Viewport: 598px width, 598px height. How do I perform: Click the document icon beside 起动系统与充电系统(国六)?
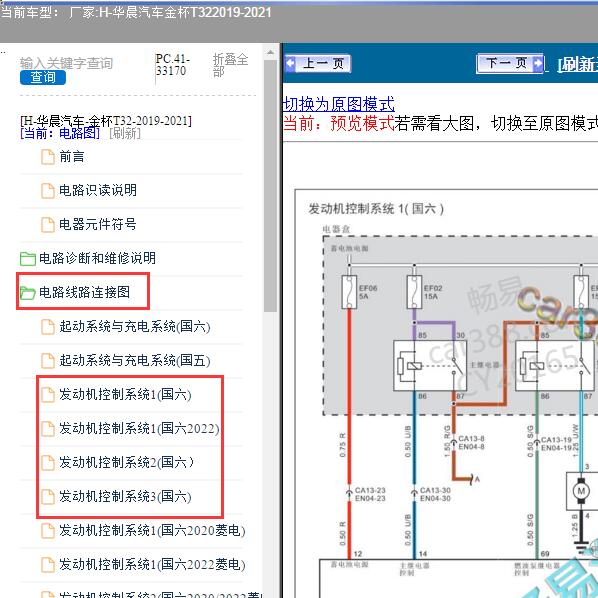[x=48, y=327]
